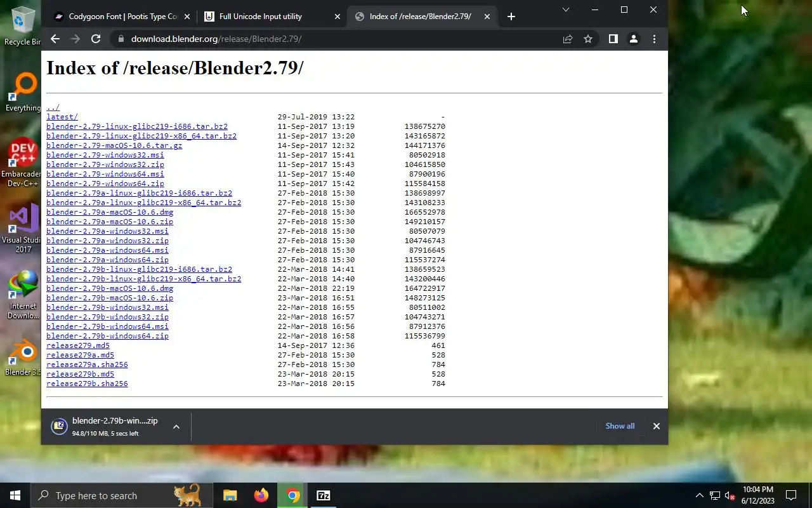
Task: Select the Embarcadero Dev-C++ shortcut
Action: (23, 163)
